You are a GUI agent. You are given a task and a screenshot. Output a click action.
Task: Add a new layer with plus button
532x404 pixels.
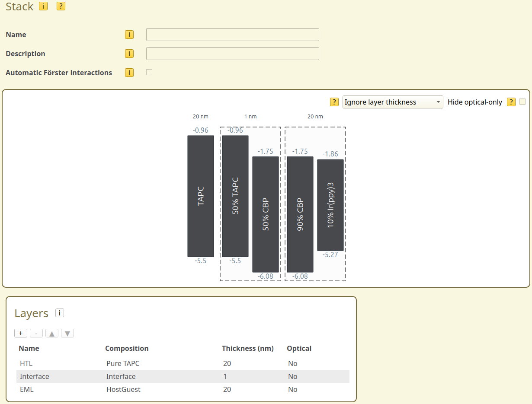click(21, 333)
